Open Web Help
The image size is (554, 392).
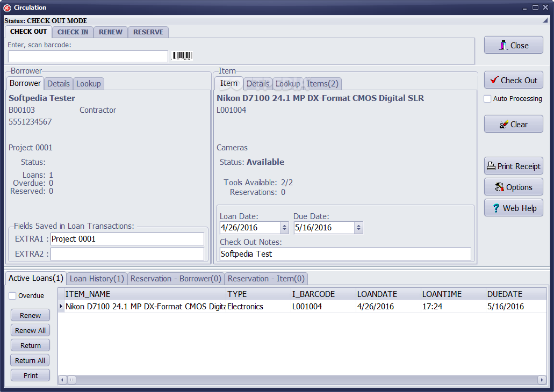pyautogui.click(x=513, y=208)
